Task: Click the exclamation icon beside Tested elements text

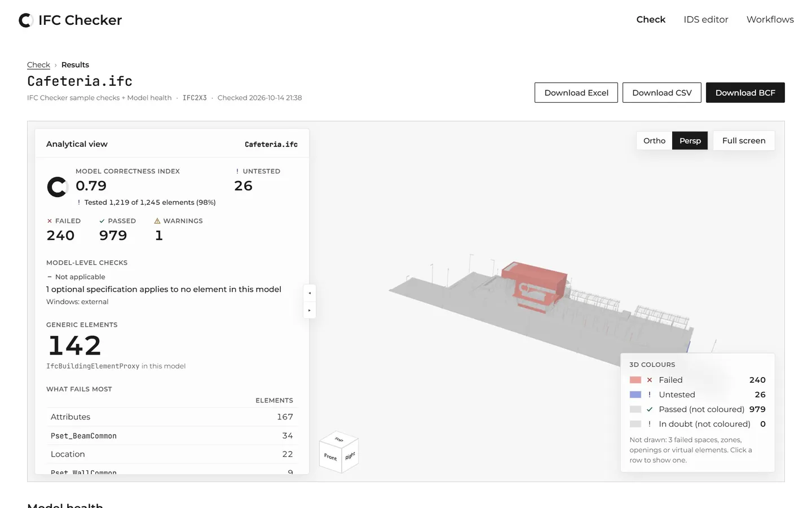Action: [79, 202]
